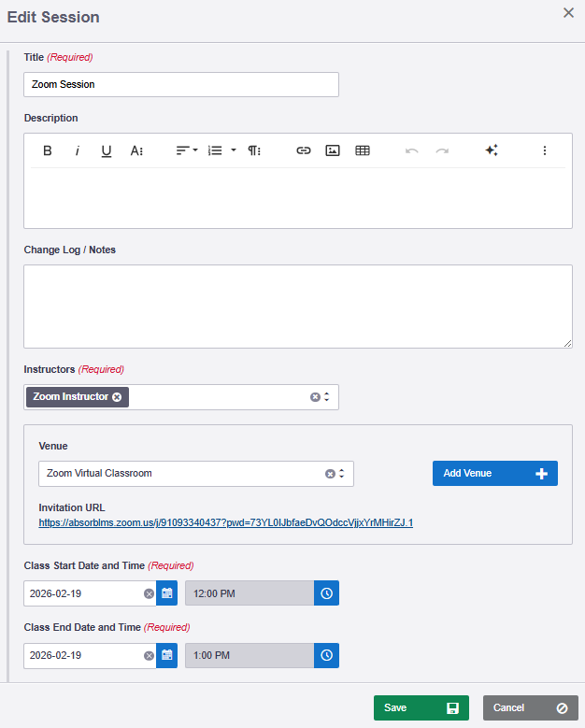The image size is (585, 728).
Task: Toggle bold formatting in Description editor
Action: point(48,150)
